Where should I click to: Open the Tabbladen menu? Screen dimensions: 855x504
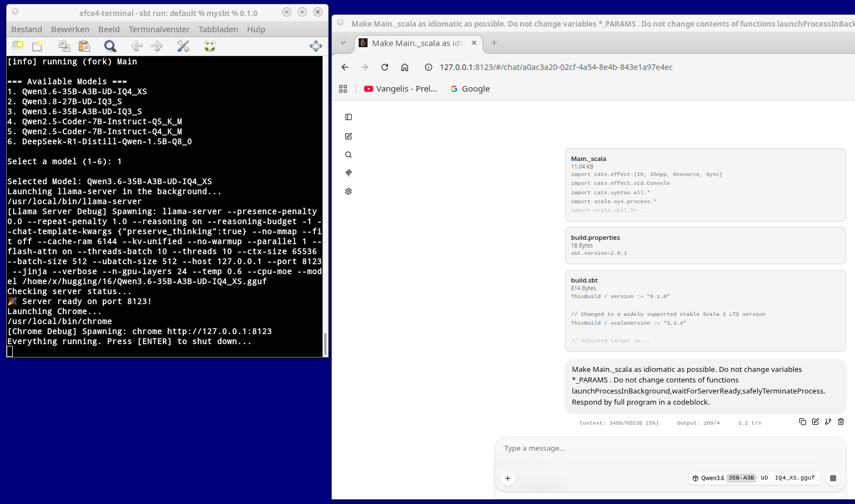point(218,29)
